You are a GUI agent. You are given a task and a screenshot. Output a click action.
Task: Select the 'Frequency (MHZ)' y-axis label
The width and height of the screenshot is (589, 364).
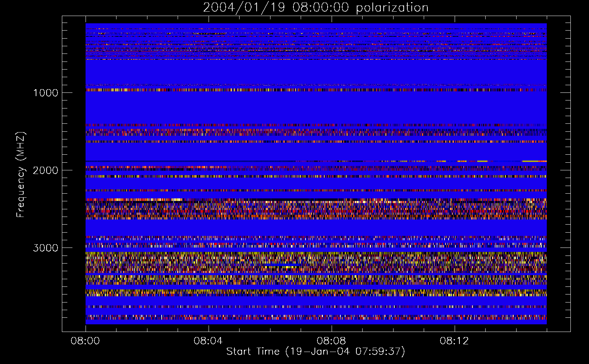coord(21,175)
